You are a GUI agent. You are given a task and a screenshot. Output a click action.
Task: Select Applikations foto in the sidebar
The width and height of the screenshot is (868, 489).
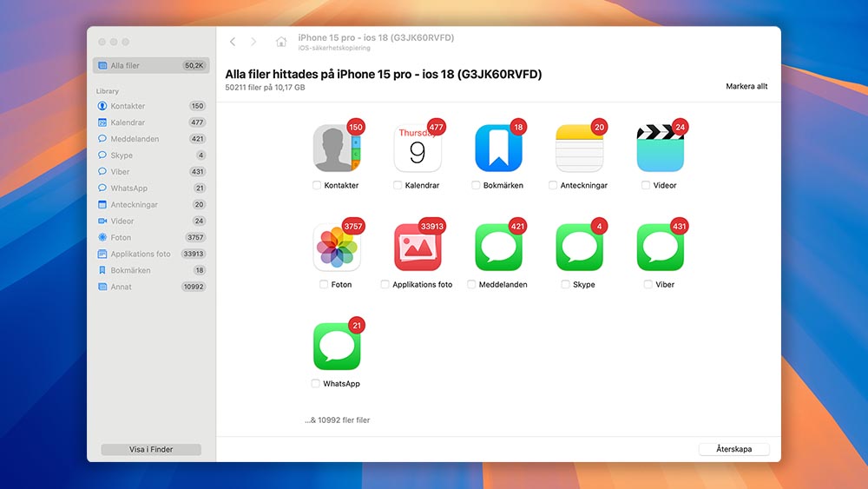point(151,254)
